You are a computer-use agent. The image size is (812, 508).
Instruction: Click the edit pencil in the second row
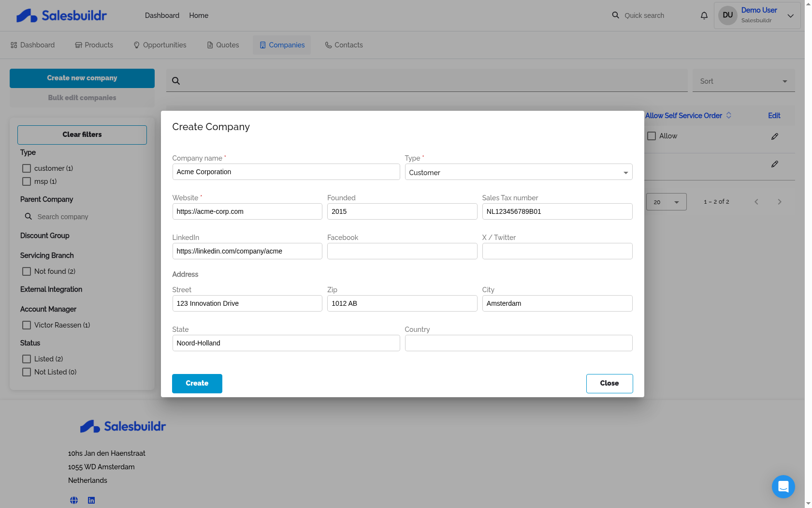(774, 164)
